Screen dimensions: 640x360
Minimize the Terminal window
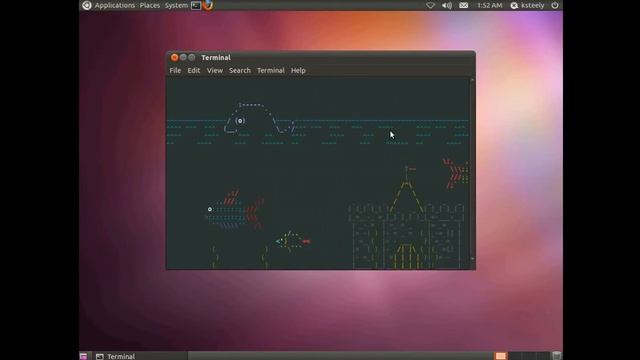pyautogui.click(x=183, y=57)
